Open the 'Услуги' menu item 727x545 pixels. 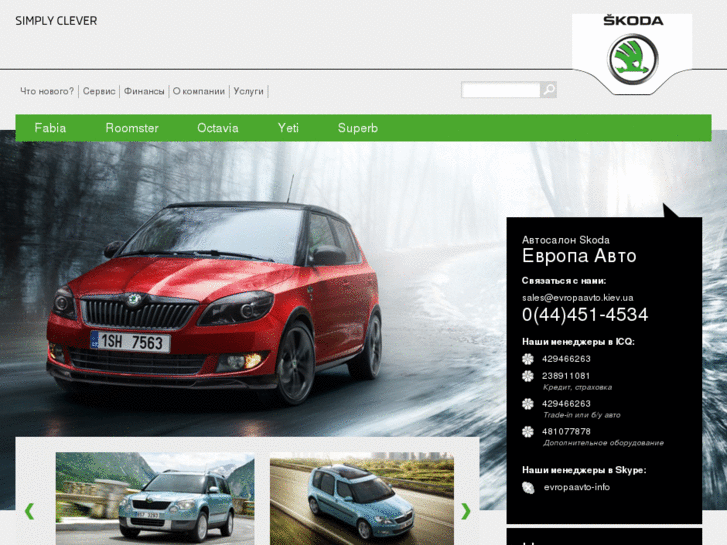point(248,91)
